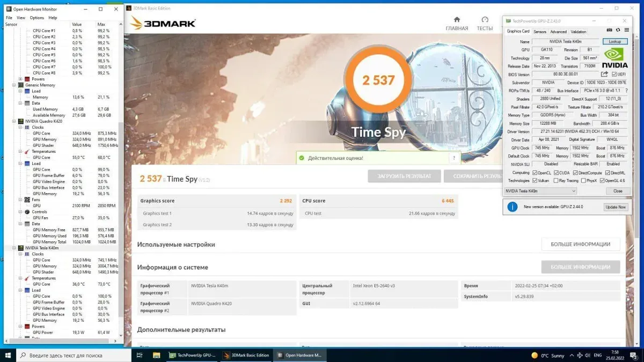The width and height of the screenshot is (644, 362).
Task: Click the BIOS export share icon
Action: [605, 75]
